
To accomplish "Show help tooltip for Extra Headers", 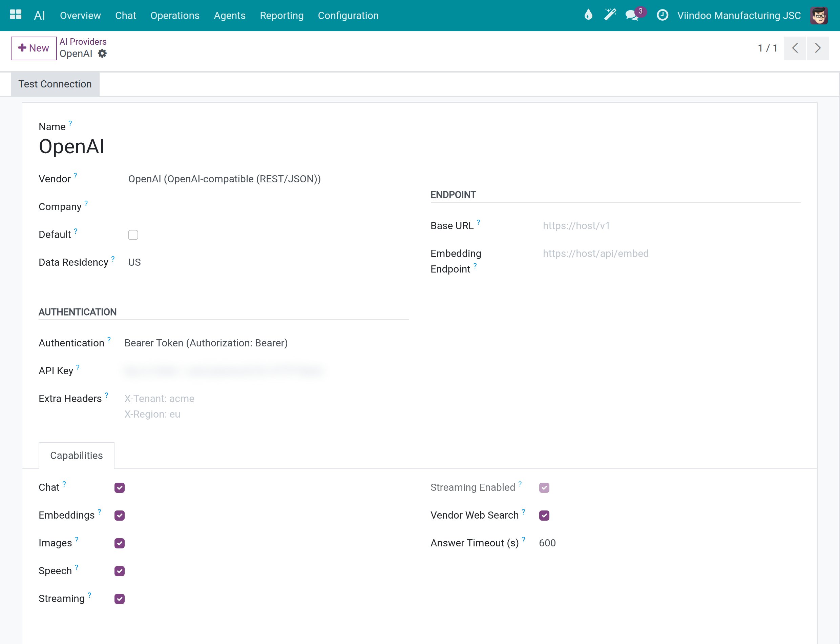I will click(106, 395).
